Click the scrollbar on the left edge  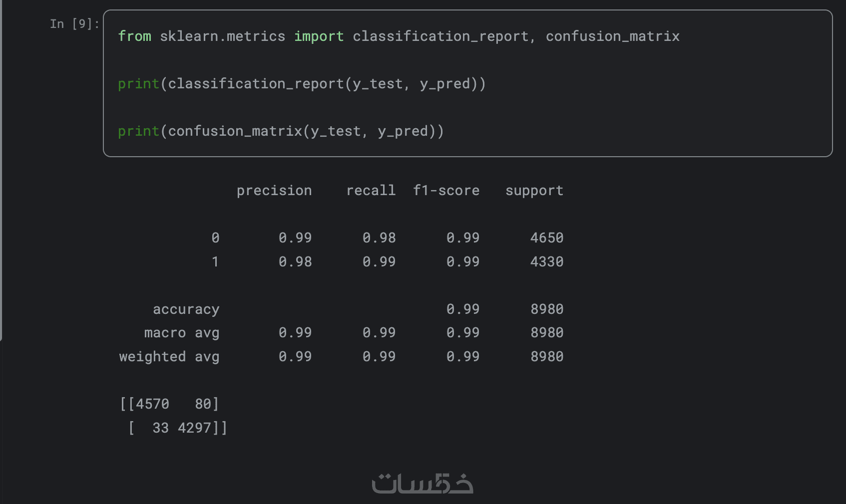(1, 170)
